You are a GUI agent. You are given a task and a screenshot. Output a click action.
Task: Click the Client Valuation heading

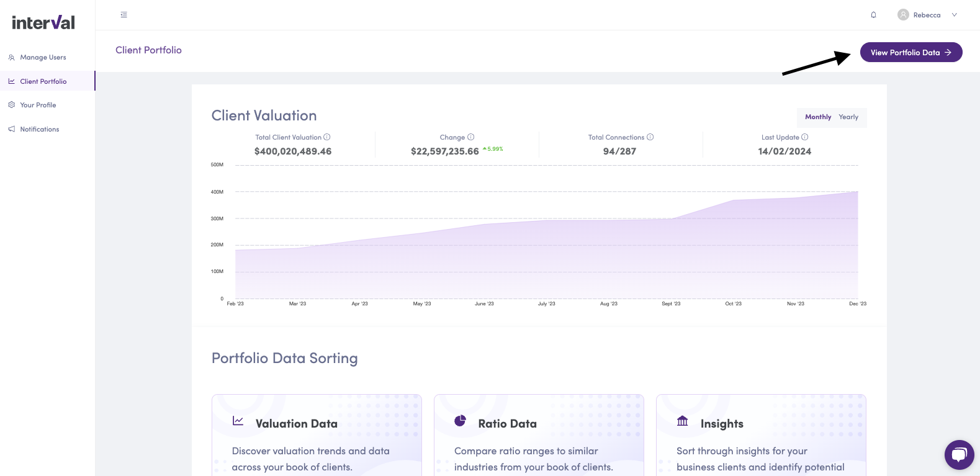pyautogui.click(x=264, y=115)
